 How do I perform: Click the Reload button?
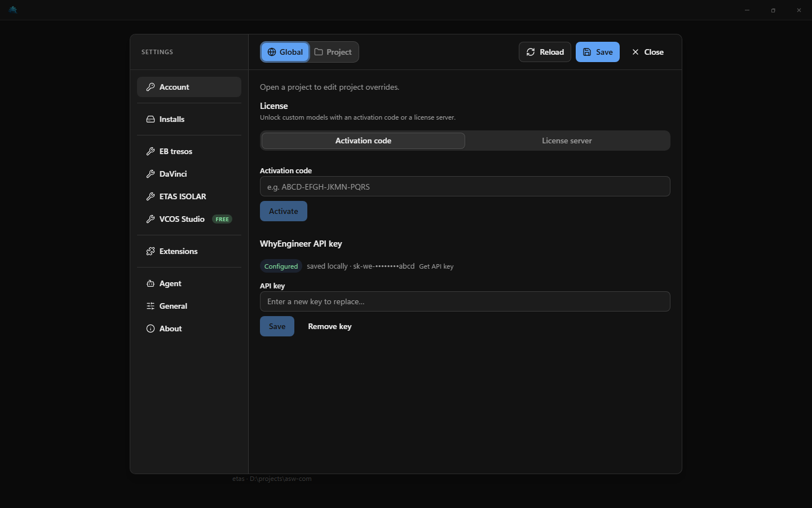[x=545, y=52]
